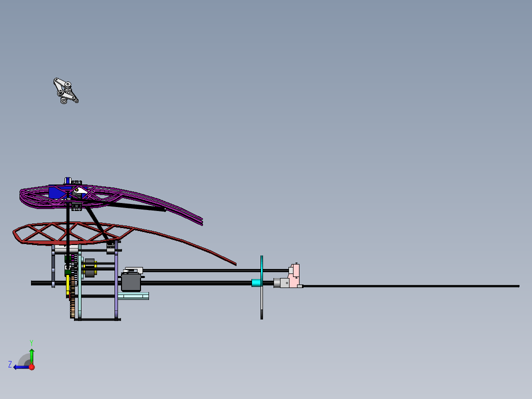Viewport: 532px width, 399px height.
Task: Select the upper black pushrod to tail
Action: coord(215,270)
